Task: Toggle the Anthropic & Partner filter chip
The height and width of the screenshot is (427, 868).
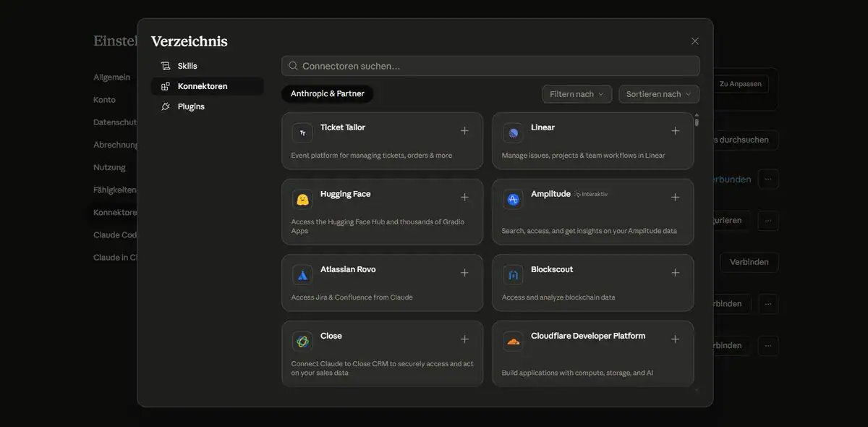Action: [x=328, y=94]
